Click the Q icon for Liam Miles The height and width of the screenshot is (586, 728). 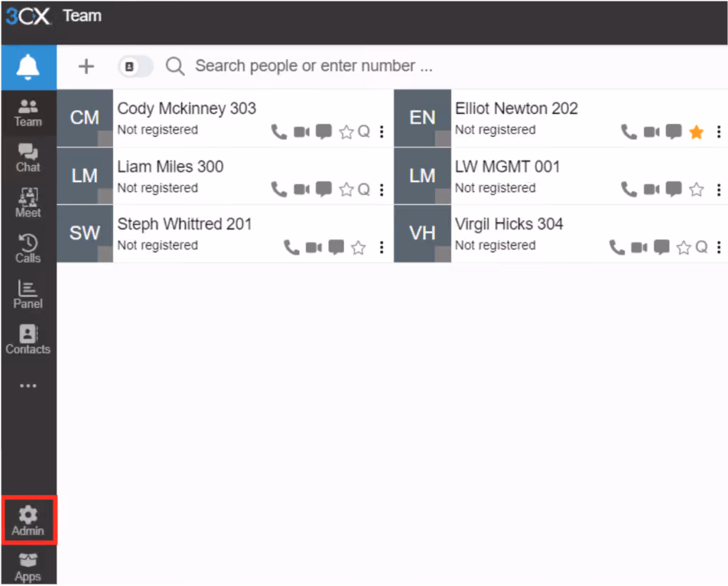pos(364,189)
